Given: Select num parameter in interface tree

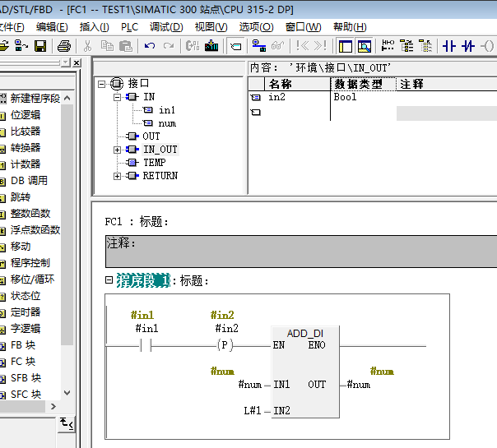Looking at the screenshot, I should point(167,123).
